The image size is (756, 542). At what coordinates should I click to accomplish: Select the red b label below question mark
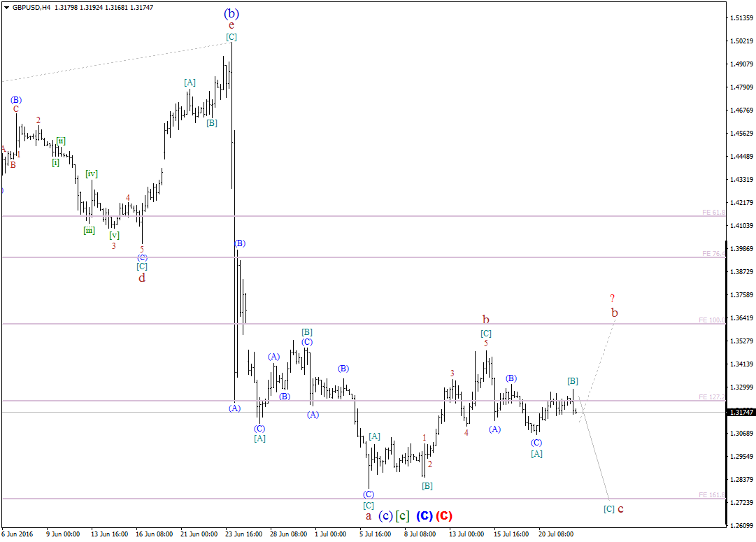click(615, 313)
